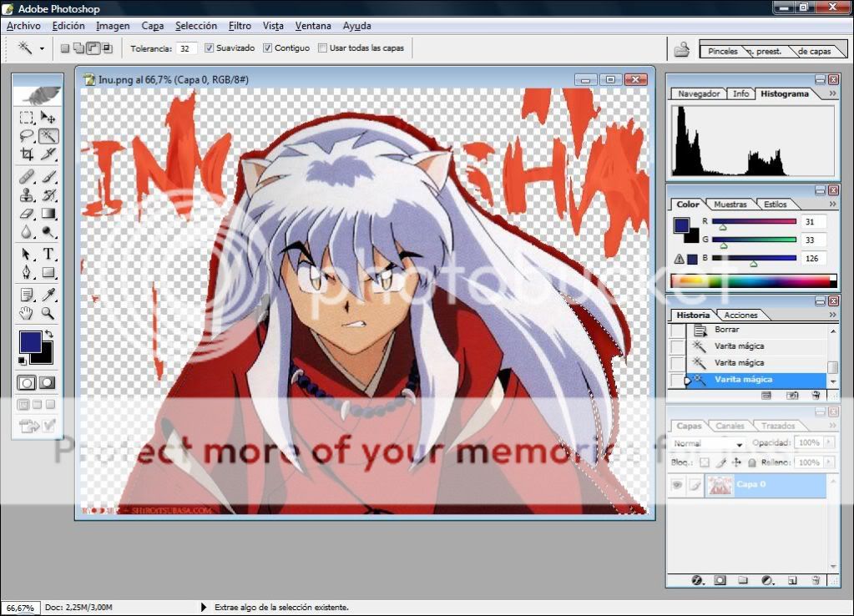Viewport: 854px width, 616px height.
Task: Pick the Type (T) tool
Action: click(x=48, y=254)
